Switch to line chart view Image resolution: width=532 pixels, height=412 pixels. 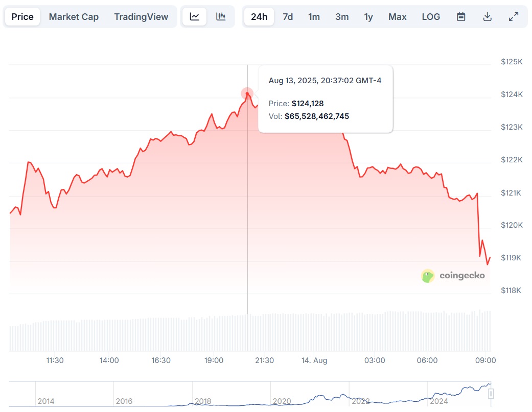click(195, 16)
